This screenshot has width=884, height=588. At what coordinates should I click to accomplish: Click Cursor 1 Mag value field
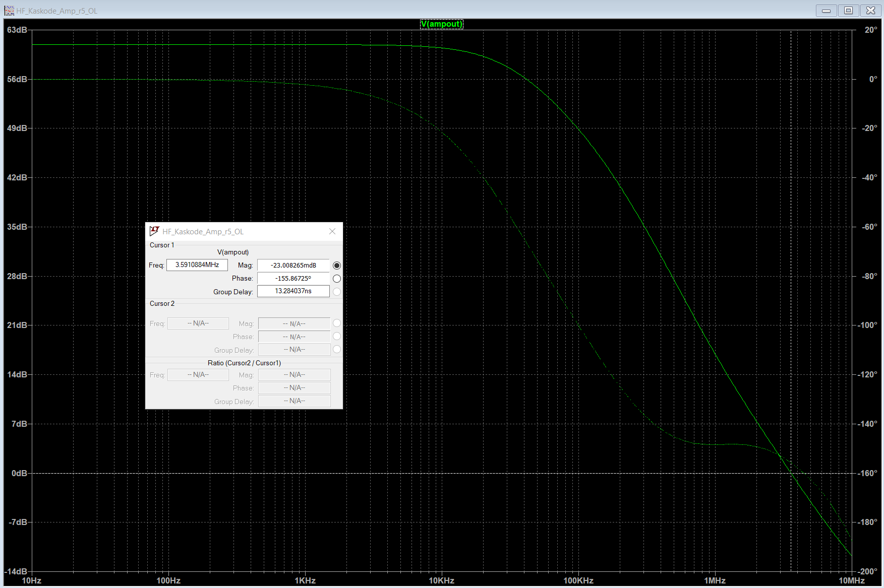pos(293,266)
